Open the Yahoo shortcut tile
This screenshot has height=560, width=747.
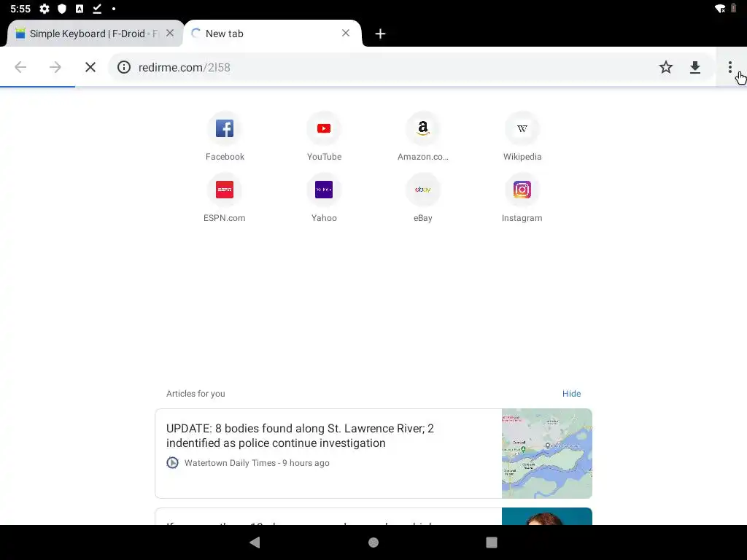tap(324, 198)
